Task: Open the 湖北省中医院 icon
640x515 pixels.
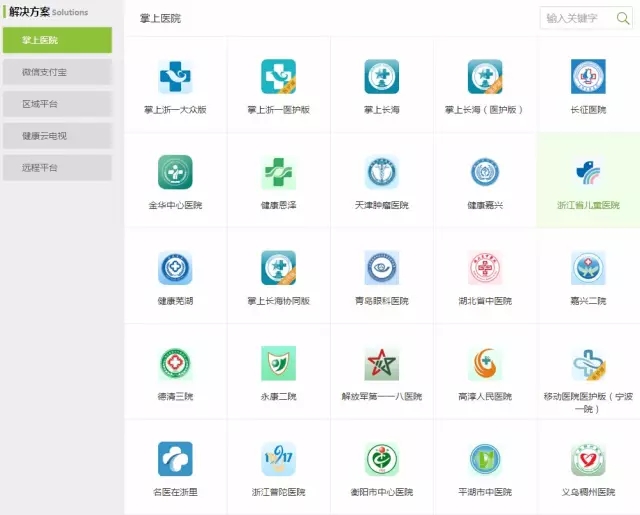Action: [x=485, y=268]
